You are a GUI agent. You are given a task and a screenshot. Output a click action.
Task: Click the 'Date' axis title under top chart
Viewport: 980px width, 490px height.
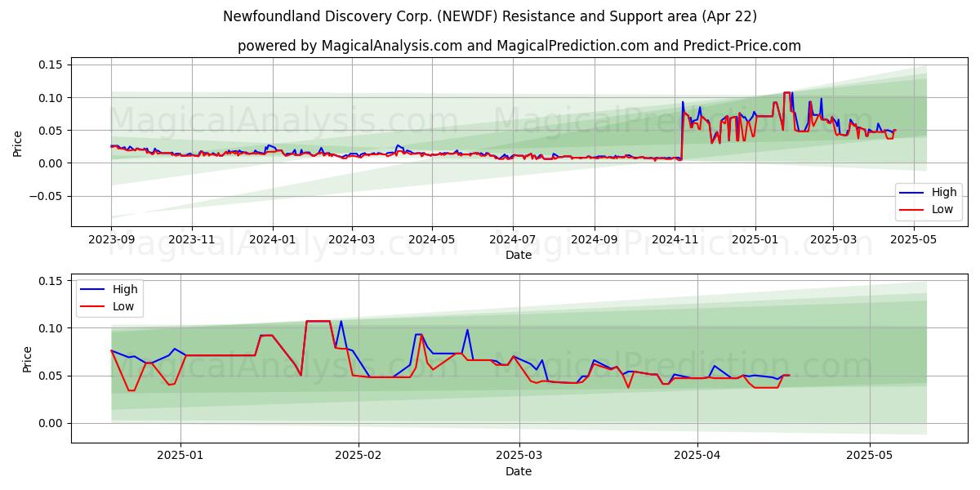pyautogui.click(x=519, y=255)
